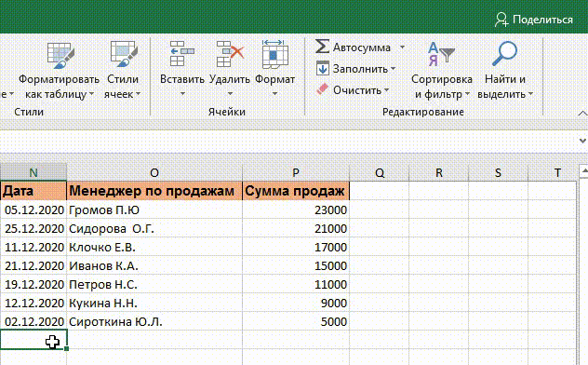Select the Кукина Н.Н. cell
Image resolution: width=588 pixels, height=365 pixels.
154,303
